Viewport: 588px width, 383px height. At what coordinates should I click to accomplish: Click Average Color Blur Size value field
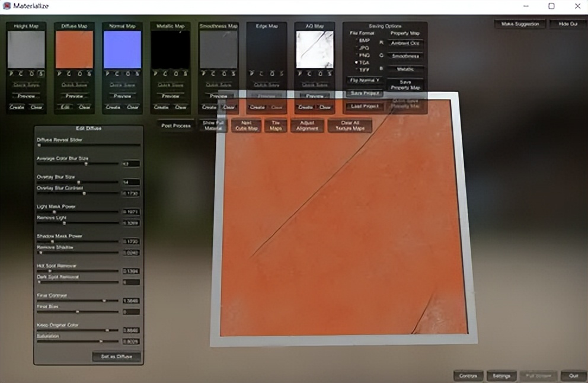(x=131, y=164)
